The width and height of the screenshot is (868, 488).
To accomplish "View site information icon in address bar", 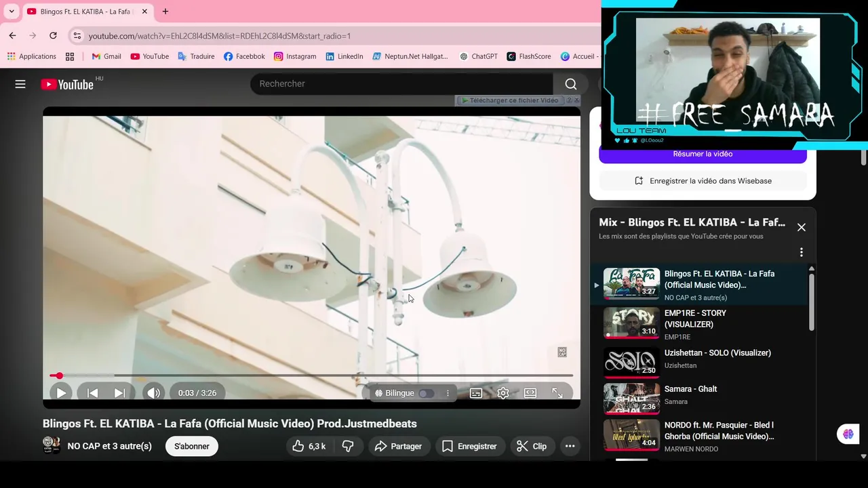I will coord(77,36).
